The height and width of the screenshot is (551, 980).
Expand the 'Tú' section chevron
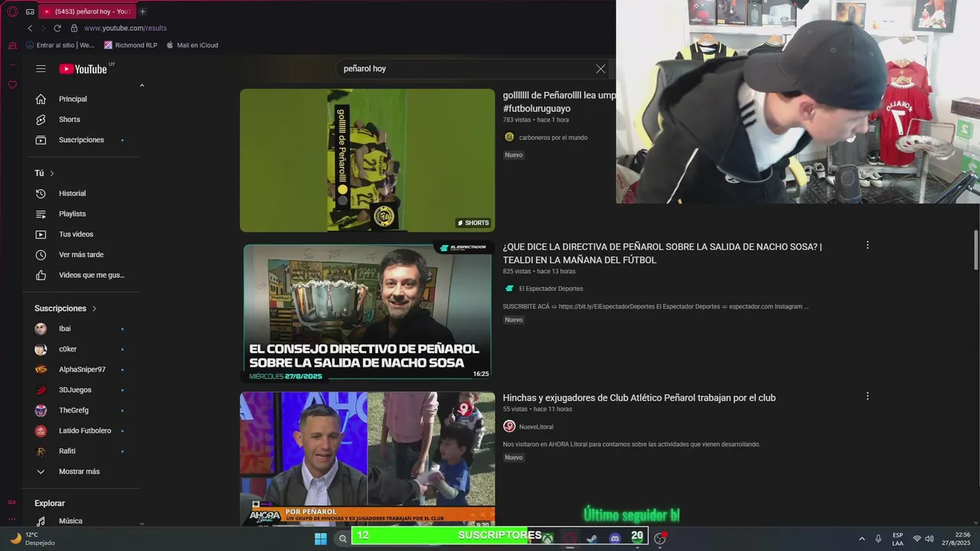[52, 174]
